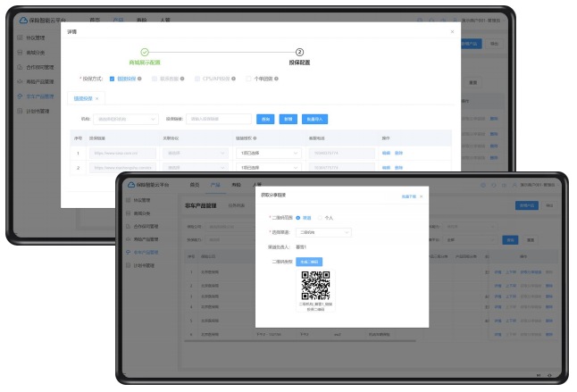Open row 2 关联协议 dropdown

point(196,167)
